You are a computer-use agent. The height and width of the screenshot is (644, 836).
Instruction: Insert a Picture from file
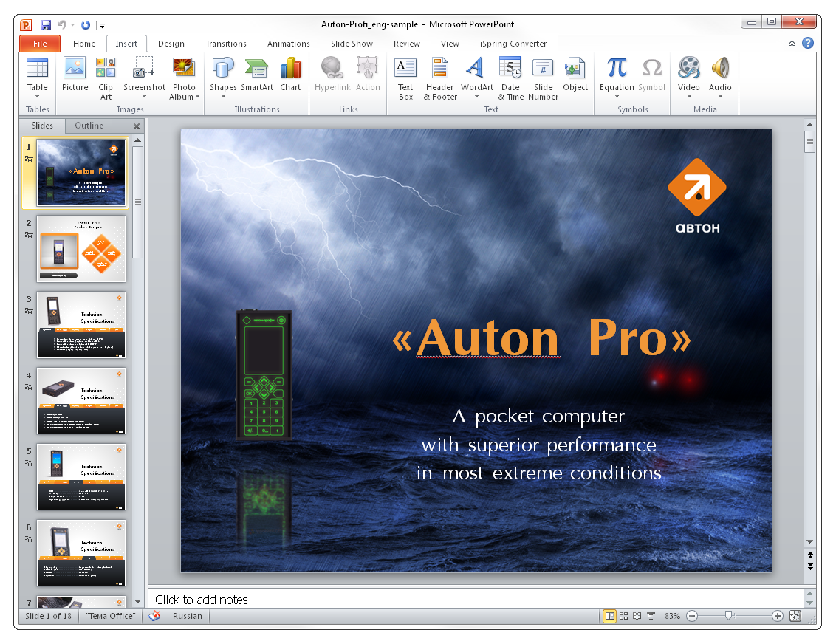75,75
